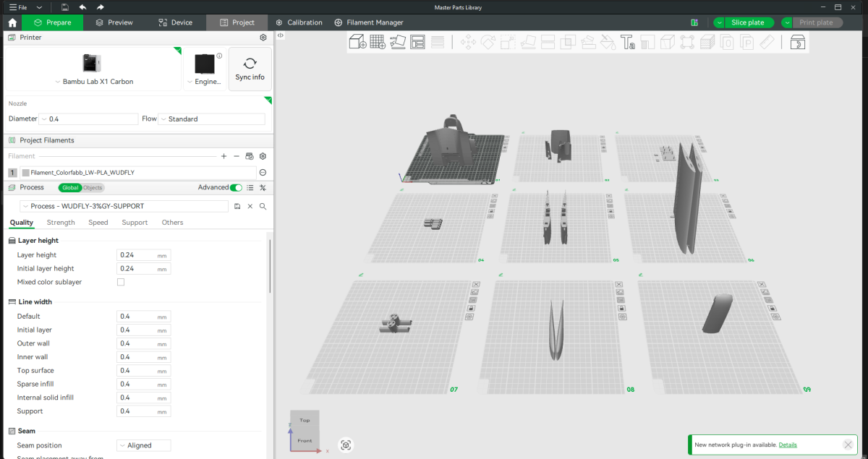
Task: Click the filament color swatch
Action: click(26, 173)
